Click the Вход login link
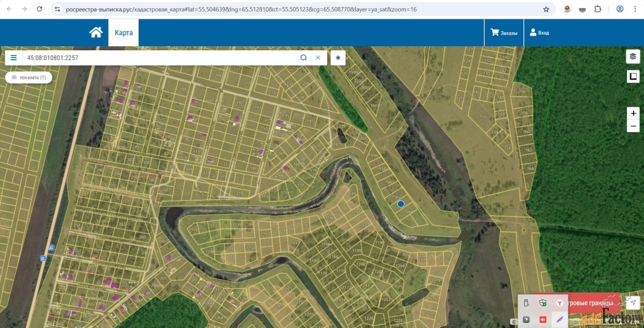 click(539, 33)
